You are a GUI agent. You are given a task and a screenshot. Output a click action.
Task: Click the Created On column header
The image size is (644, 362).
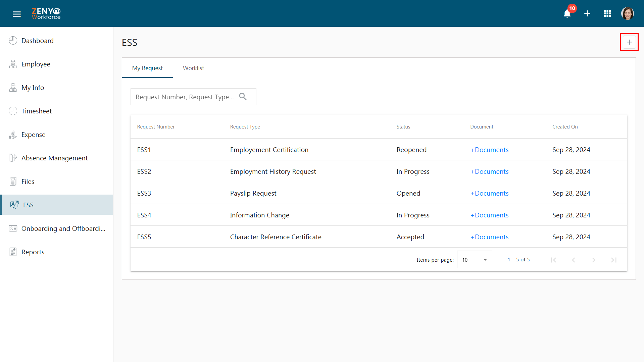tap(565, 127)
